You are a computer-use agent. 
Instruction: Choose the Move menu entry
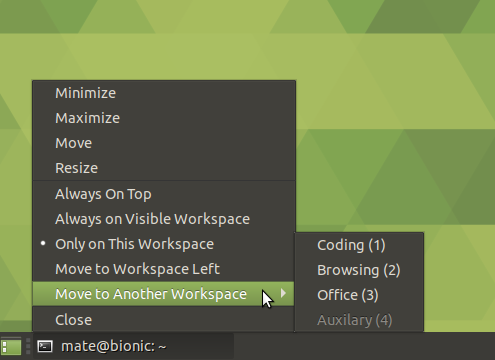(163, 143)
